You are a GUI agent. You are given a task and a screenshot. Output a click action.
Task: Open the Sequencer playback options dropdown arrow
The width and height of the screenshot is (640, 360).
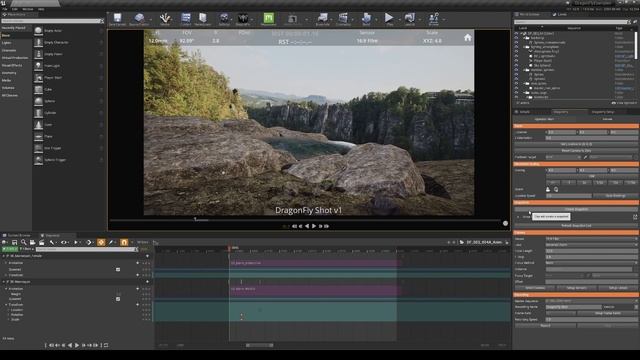pos(80,242)
